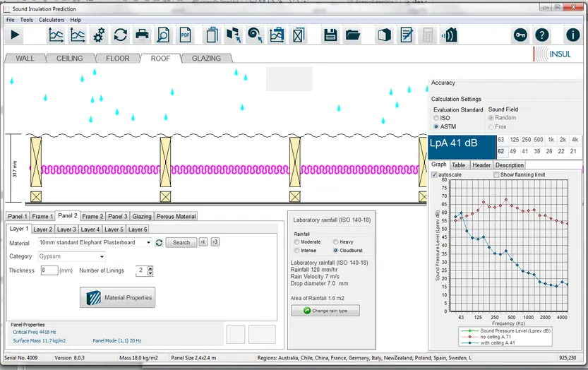Open the Category Gypsum dropdown
Image resolution: width=588 pixels, height=370 pixels.
click(x=102, y=257)
